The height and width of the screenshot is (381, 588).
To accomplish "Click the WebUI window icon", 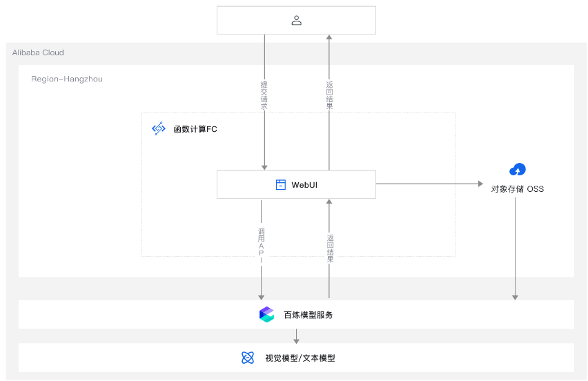I will point(280,184).
